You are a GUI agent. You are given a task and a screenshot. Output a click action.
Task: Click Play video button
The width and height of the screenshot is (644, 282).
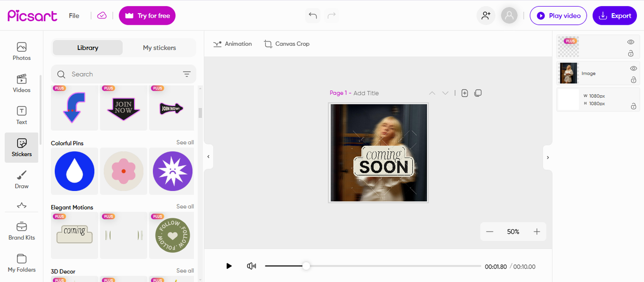click(558, 16)
